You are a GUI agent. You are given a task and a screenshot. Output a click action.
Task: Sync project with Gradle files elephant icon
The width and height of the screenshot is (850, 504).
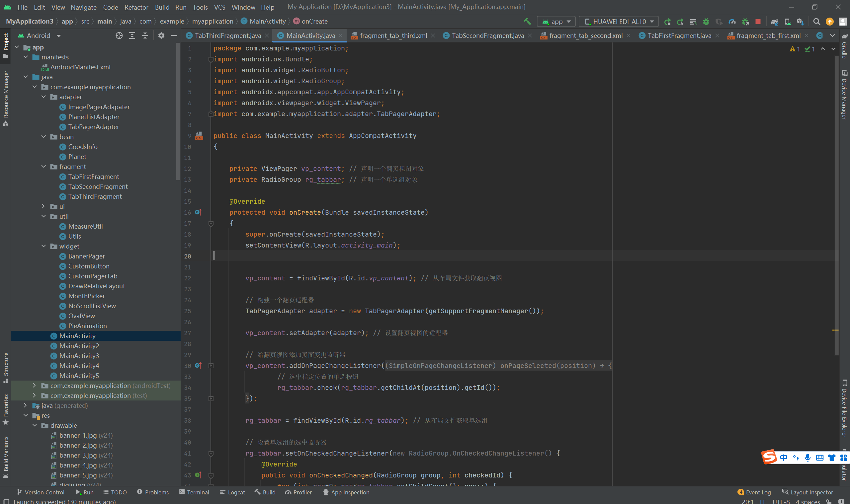[x=774, y=21]
